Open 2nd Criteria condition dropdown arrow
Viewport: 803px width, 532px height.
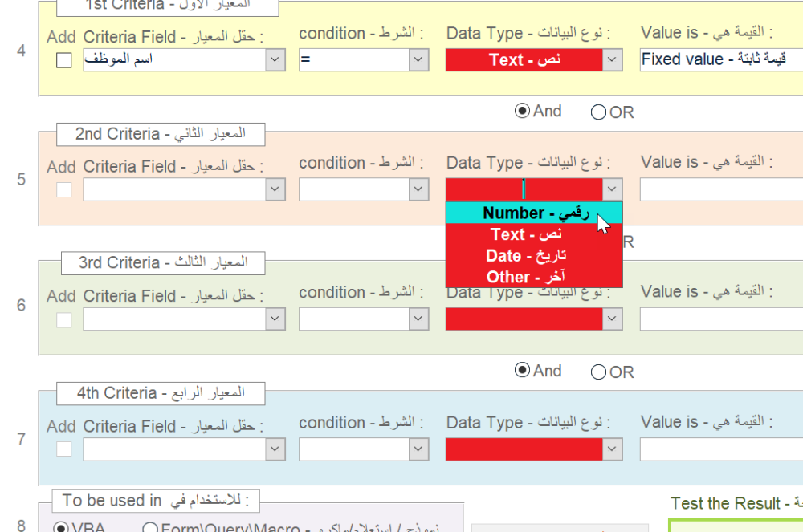pos(418,190)
